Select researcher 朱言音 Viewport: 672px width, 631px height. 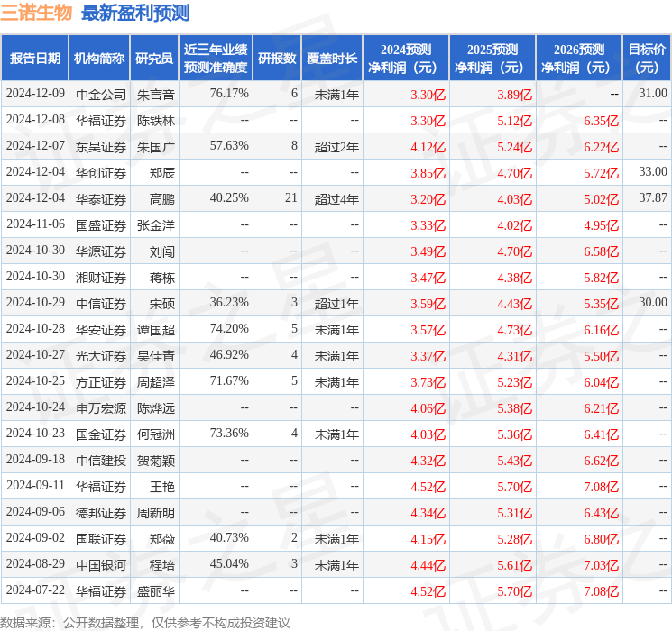(155, 95)
